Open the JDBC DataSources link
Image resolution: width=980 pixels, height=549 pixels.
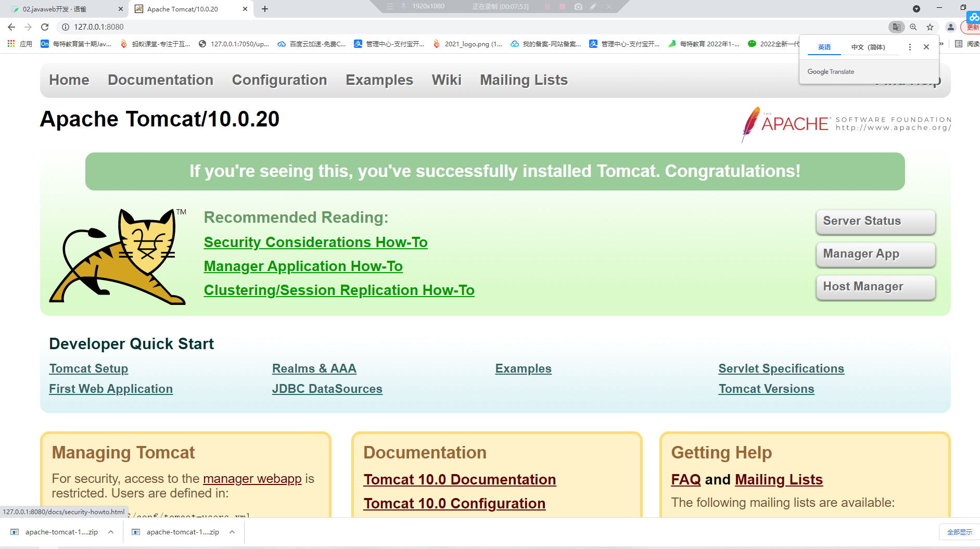click(x=327, y=389)
